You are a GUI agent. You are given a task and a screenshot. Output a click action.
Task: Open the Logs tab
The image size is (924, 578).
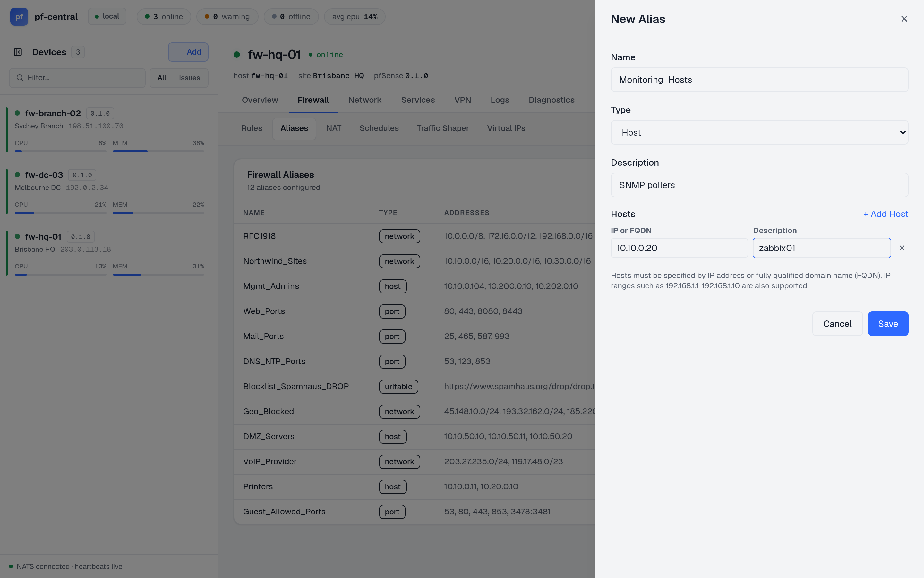(500, 100)
